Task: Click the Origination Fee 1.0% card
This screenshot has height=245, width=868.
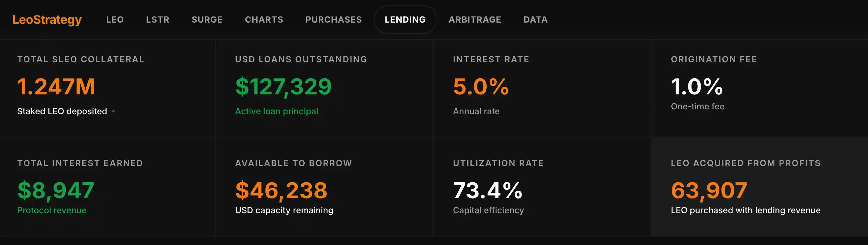Action: (759, 88)
